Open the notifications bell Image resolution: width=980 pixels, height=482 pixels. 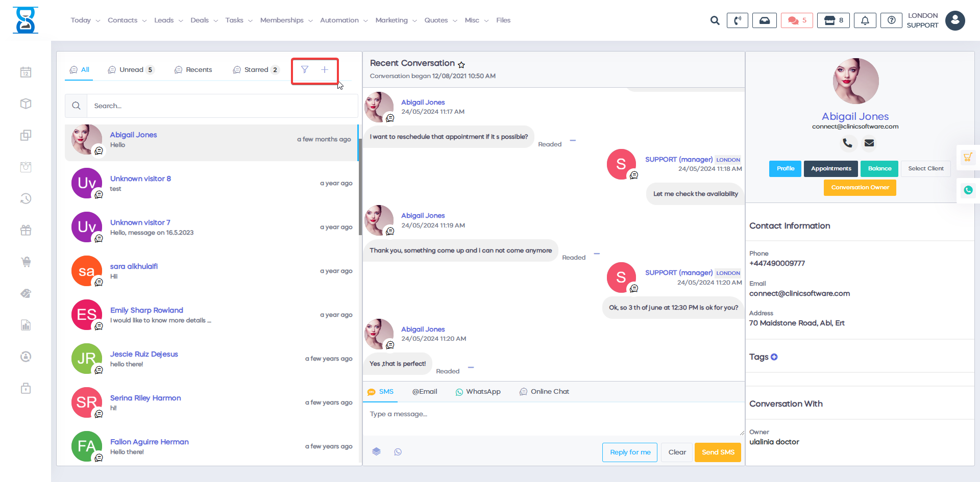(865, 20)
